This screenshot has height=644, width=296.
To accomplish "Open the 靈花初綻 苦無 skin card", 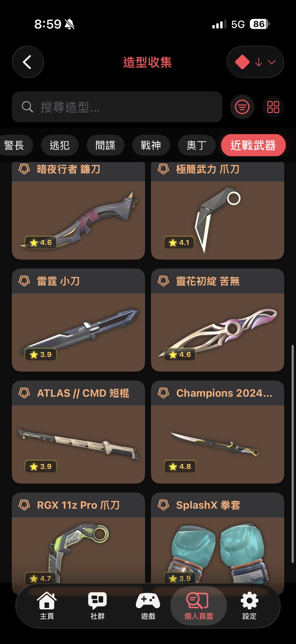I will click(217, 320).
